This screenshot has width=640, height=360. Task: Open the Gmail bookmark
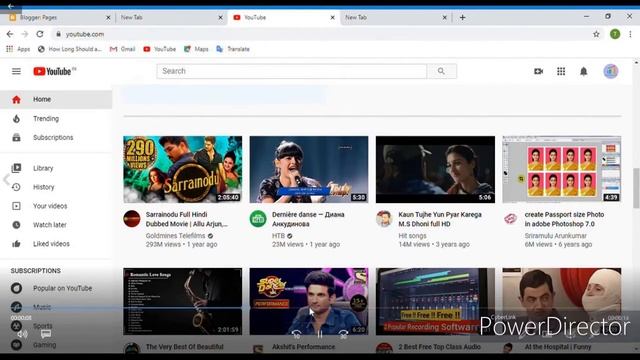click(122, 49)
